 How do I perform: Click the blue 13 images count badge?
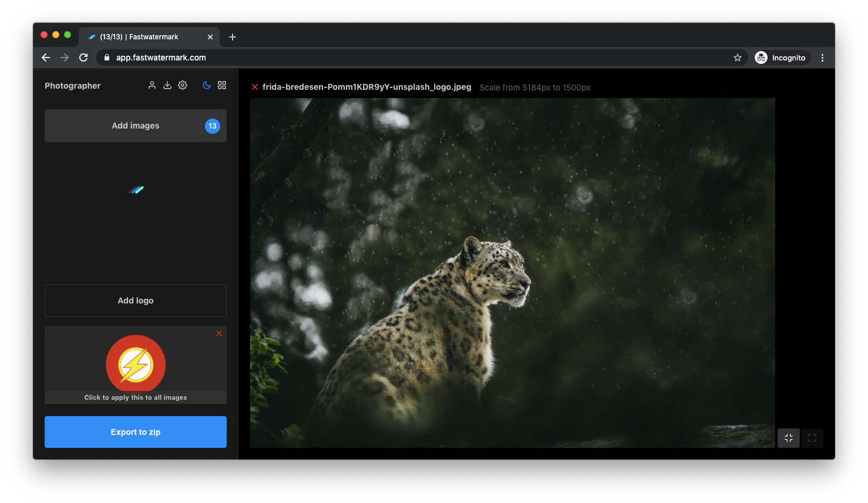212,126
